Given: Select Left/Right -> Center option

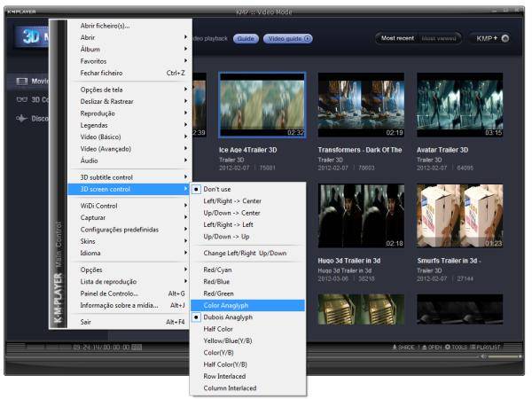Looking at the screenshot, I should click(248, 201).
